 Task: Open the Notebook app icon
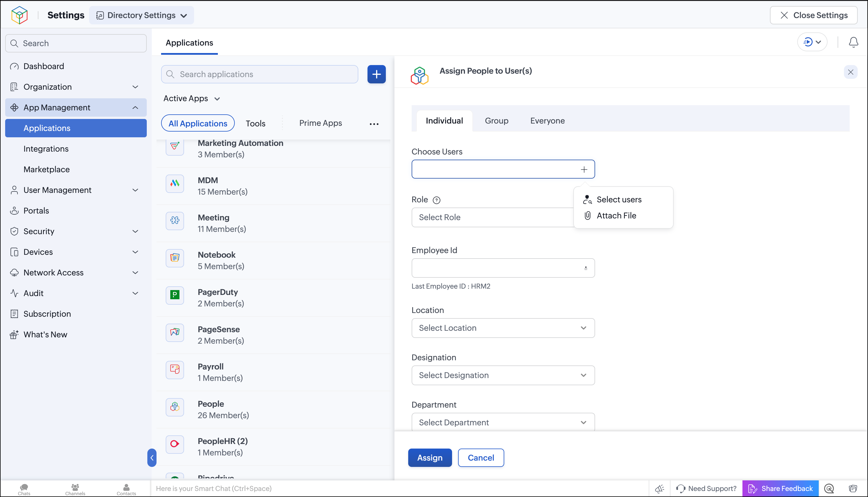(175, 258)
